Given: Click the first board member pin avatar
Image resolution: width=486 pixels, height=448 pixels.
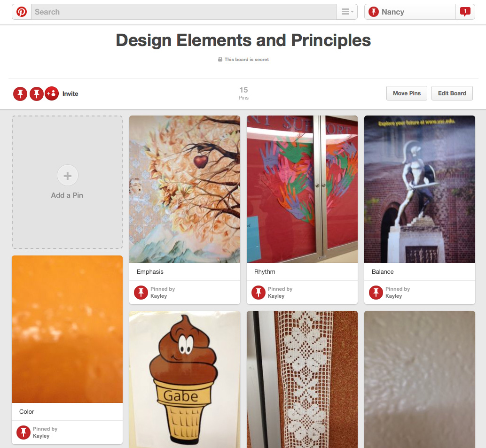Looking at the screenshot, I should (x=20, y=93).
